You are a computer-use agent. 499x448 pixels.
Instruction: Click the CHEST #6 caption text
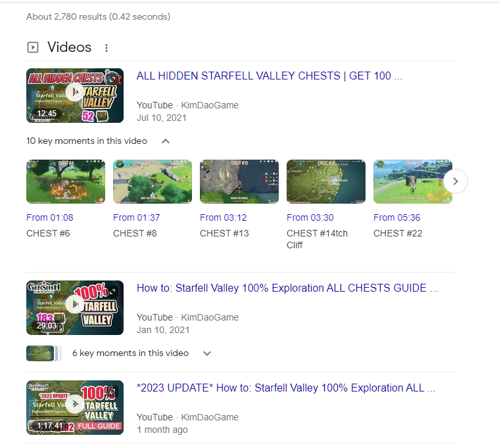coord(48,233)
